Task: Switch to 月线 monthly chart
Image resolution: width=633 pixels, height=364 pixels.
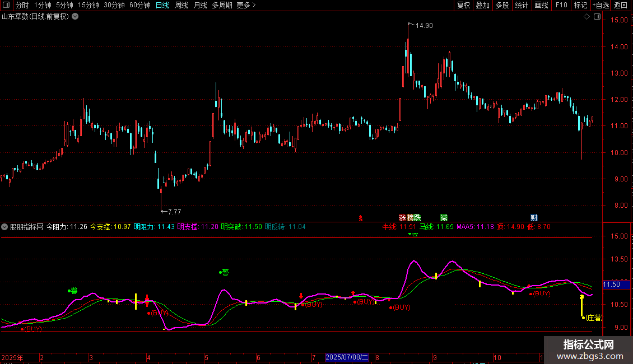Action: [x=200, y=5]
